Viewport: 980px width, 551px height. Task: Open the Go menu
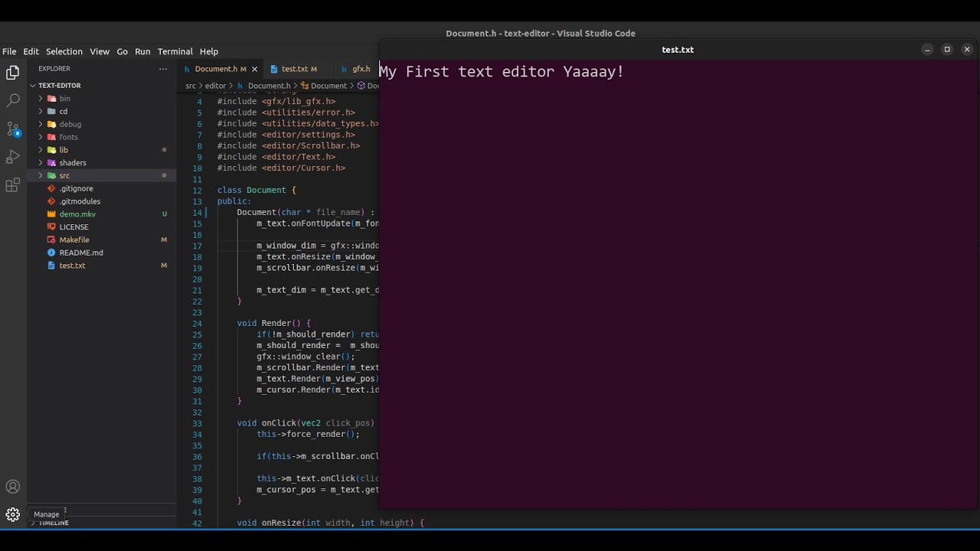pos(122,51)
